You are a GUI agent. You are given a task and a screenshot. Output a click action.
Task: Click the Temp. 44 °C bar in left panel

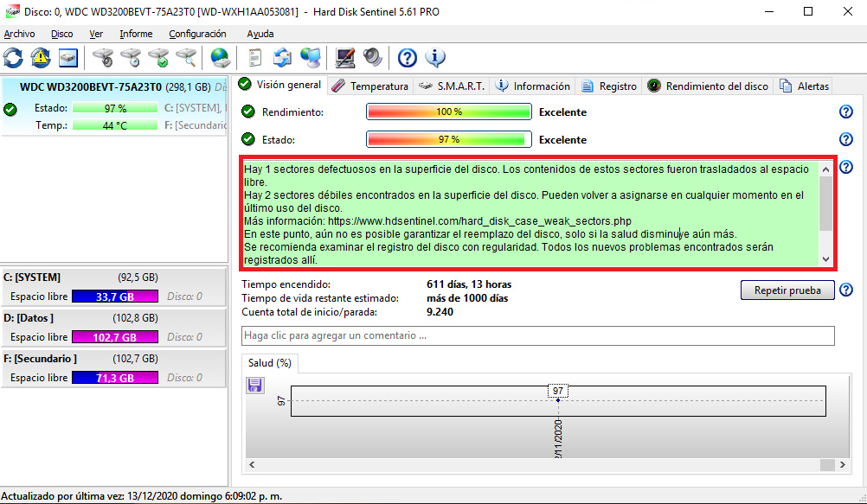(115, 125)
